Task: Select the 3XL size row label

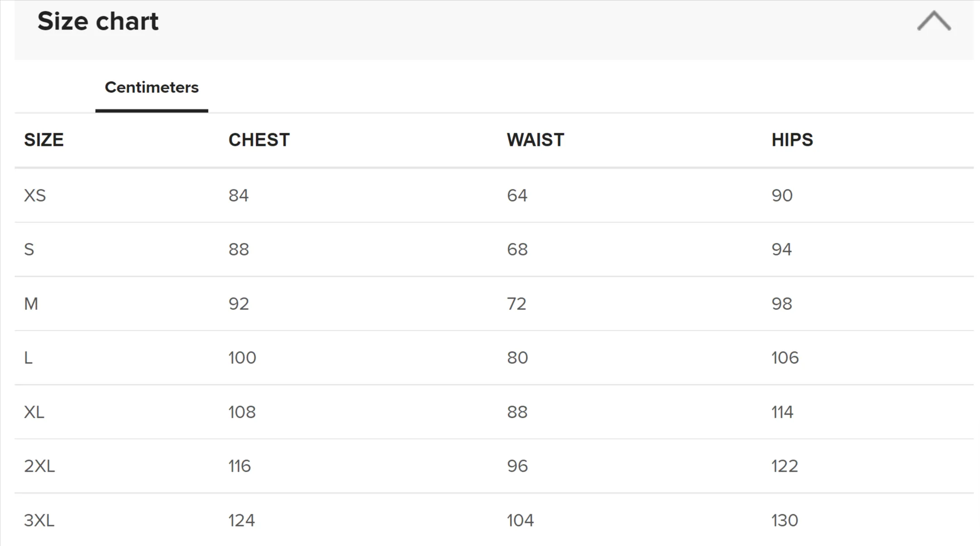Action: (39, 520)
